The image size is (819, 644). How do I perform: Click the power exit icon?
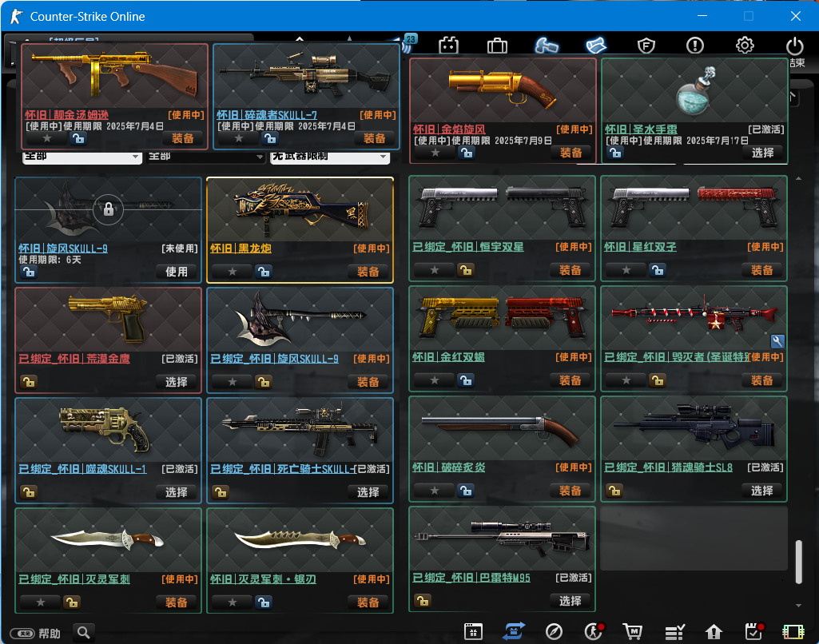pos(794,46)
